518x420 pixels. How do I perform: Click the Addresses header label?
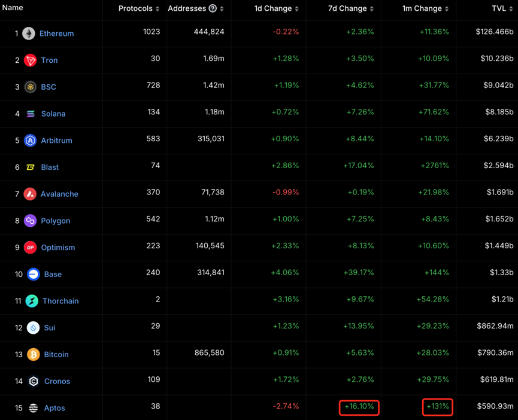click(x=187, y=8)
